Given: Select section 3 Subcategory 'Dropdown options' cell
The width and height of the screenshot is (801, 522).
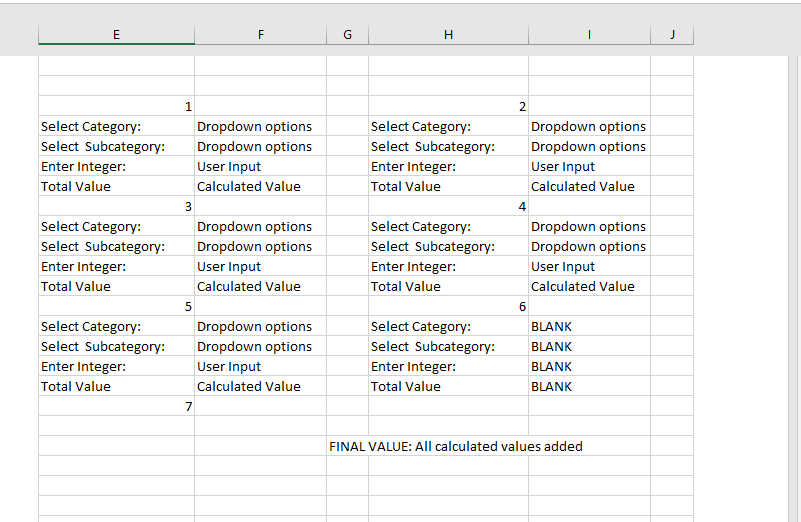Looking at the screenshot, I should tap(261, 246).
